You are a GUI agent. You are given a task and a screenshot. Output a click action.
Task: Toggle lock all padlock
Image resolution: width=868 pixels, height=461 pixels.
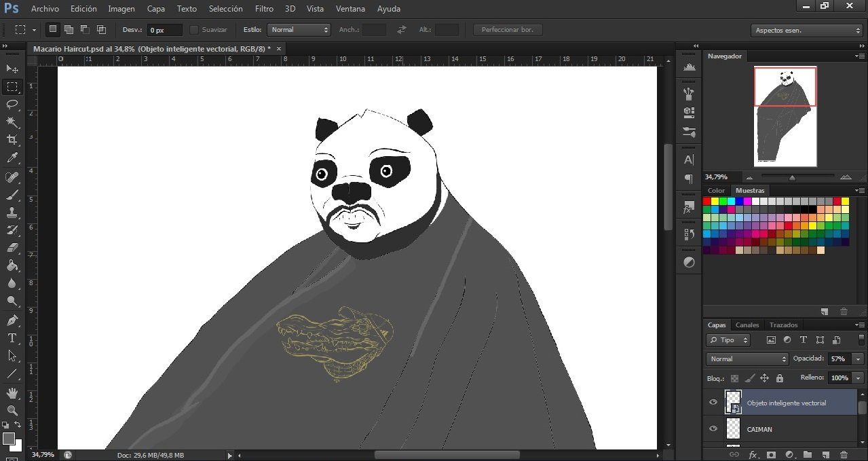pos(779,378)
